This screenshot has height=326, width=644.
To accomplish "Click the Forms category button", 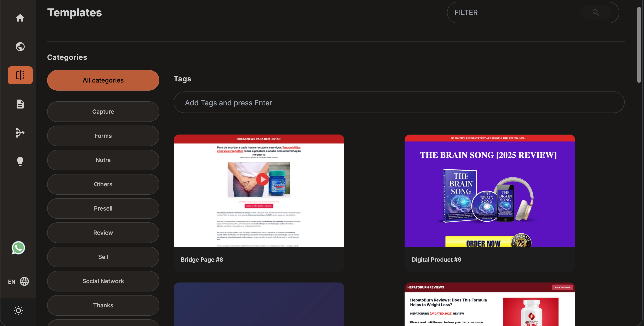I will pos(103,136).
